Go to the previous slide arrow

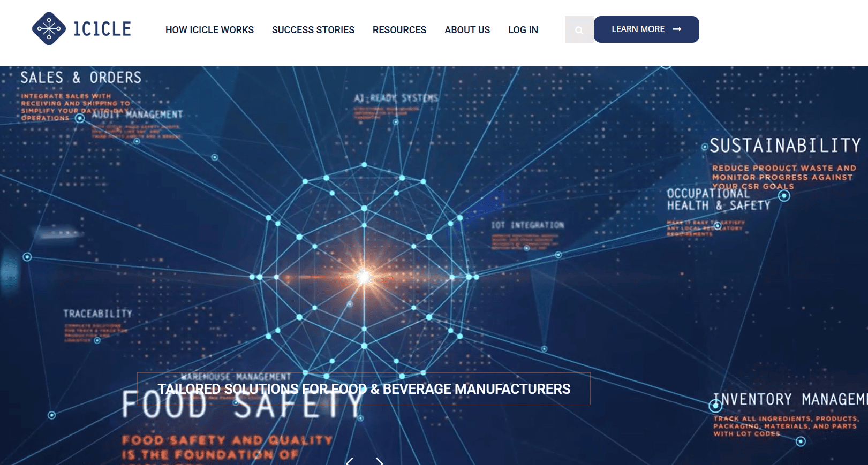350,461
